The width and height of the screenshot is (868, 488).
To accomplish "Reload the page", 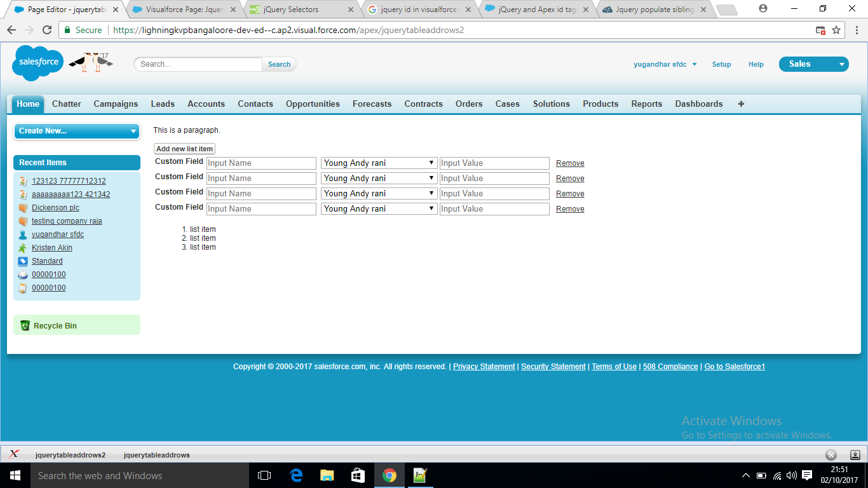I will [x=47, y=30].
